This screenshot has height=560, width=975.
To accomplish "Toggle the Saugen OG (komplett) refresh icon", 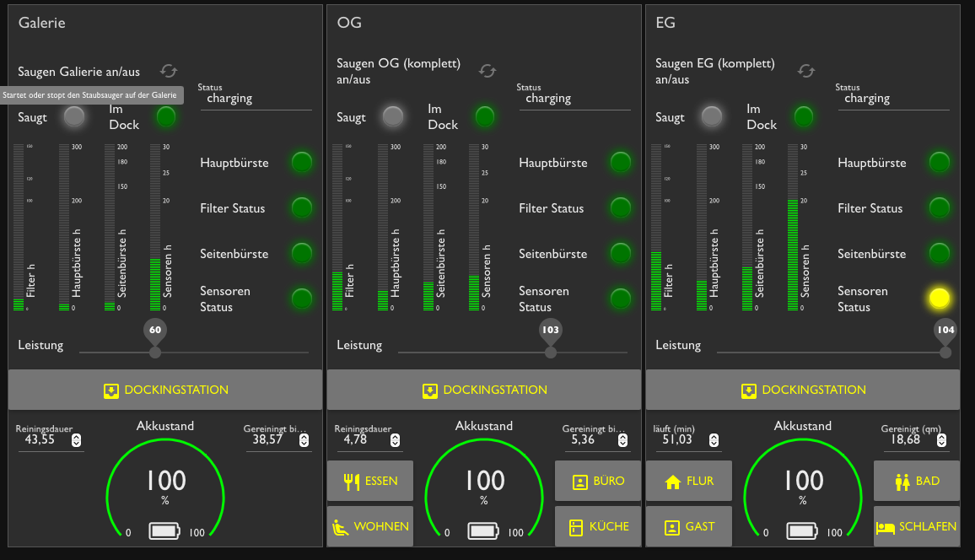I will pos(487,71).
